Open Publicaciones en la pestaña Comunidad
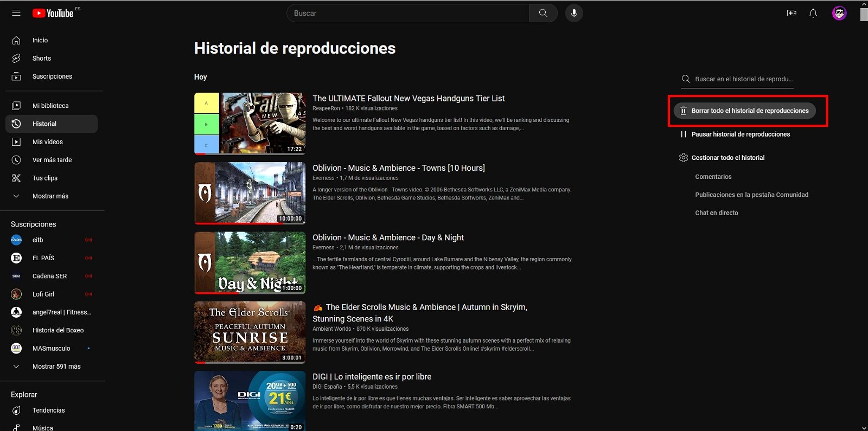 point(752,195)
